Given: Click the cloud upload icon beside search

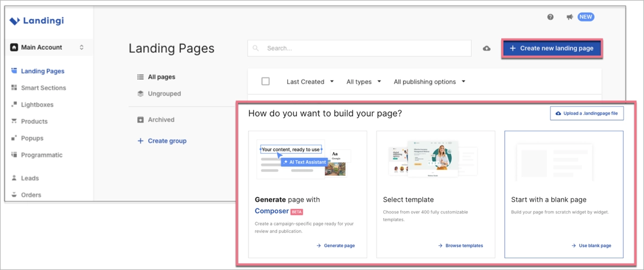Looking at the screenshot, I should pos(487,48).
